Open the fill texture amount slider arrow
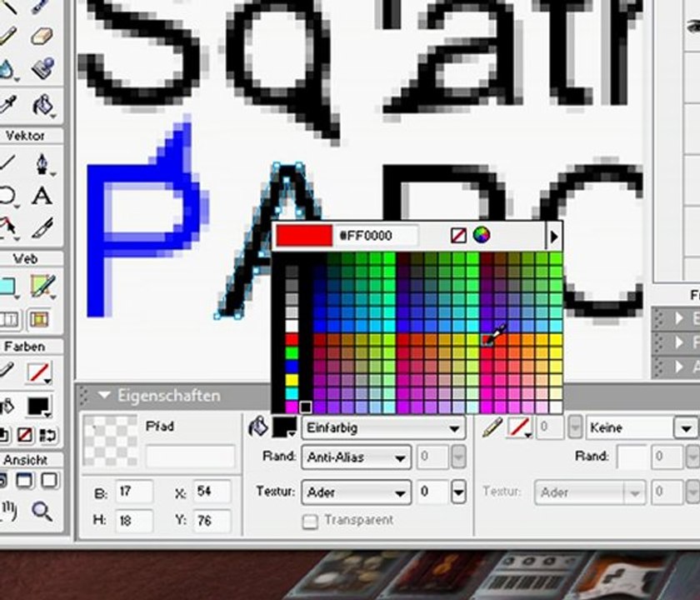Image resolution: width=700 pixels, height=600 pixels. coord(458,492)
